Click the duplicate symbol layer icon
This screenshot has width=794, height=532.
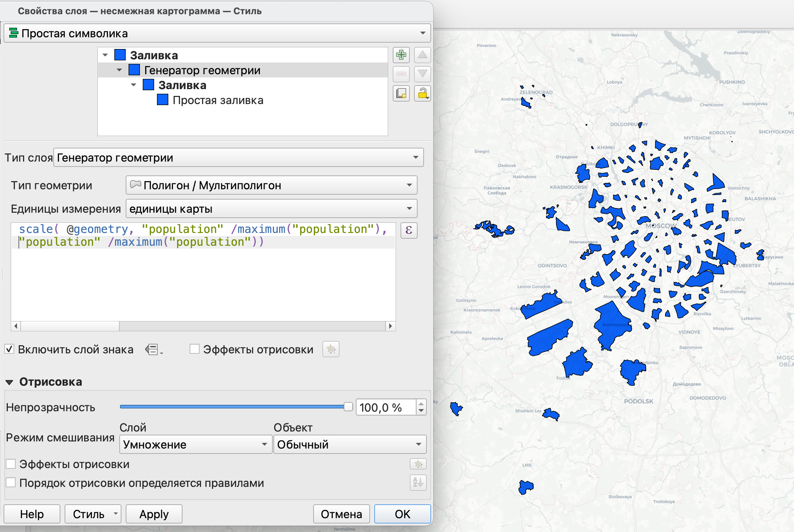click(401, 93)
